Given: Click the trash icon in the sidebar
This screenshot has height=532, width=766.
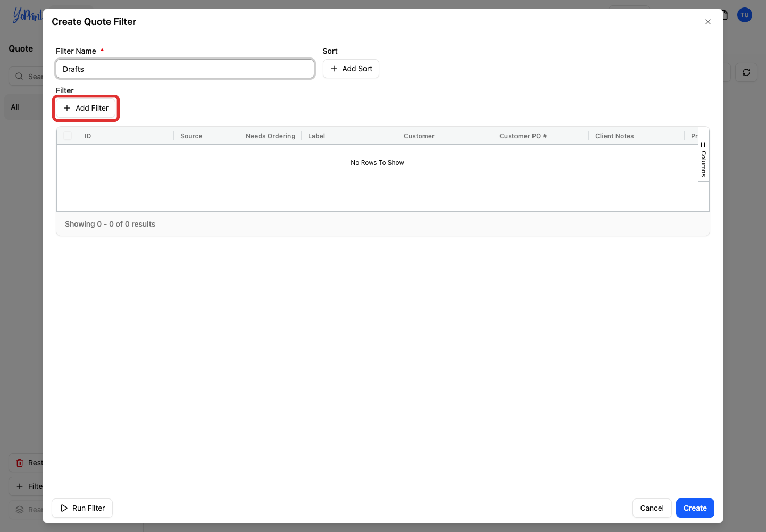Looking at the screenshot, I should coord(20,463).
